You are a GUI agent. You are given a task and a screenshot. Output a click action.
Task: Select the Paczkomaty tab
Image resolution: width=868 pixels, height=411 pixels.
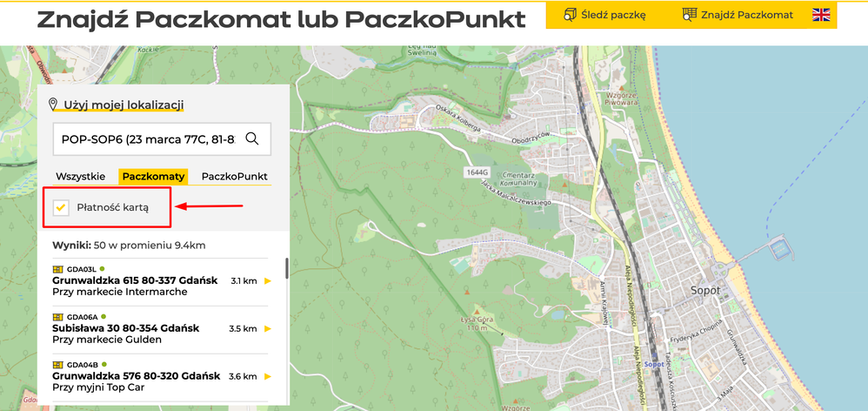click(153, 176)
